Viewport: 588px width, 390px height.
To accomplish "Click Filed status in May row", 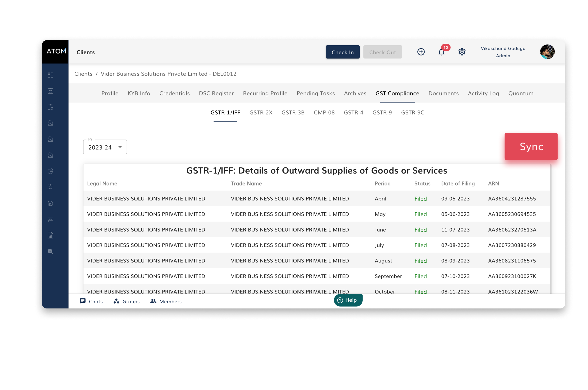I will [x=421, y=214].
